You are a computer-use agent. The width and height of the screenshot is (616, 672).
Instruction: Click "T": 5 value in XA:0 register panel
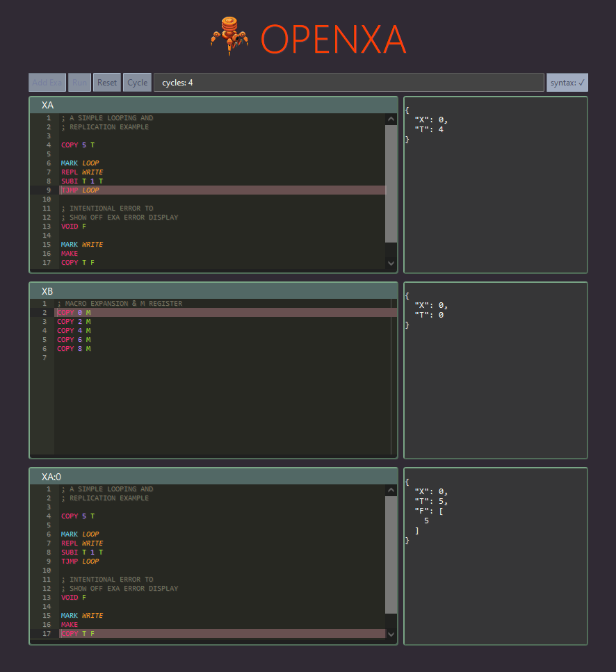(x=431, y=502)
